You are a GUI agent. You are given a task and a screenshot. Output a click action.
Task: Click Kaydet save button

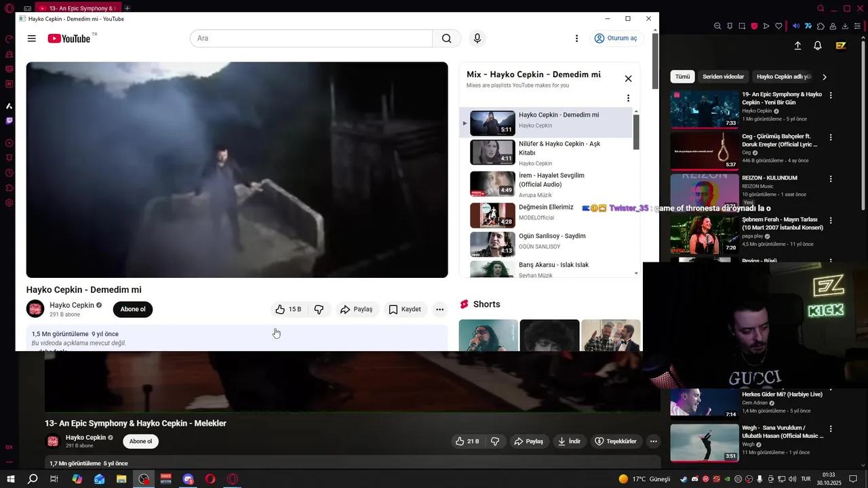coord(405,309)
